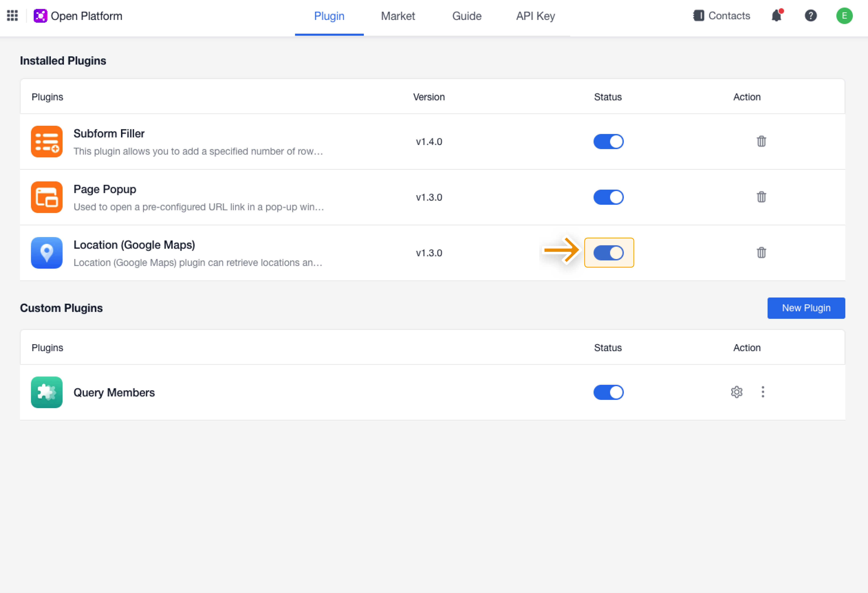Delete the Location (Google Maps) plugin
868x593 pixels.
tap(761, 253)
